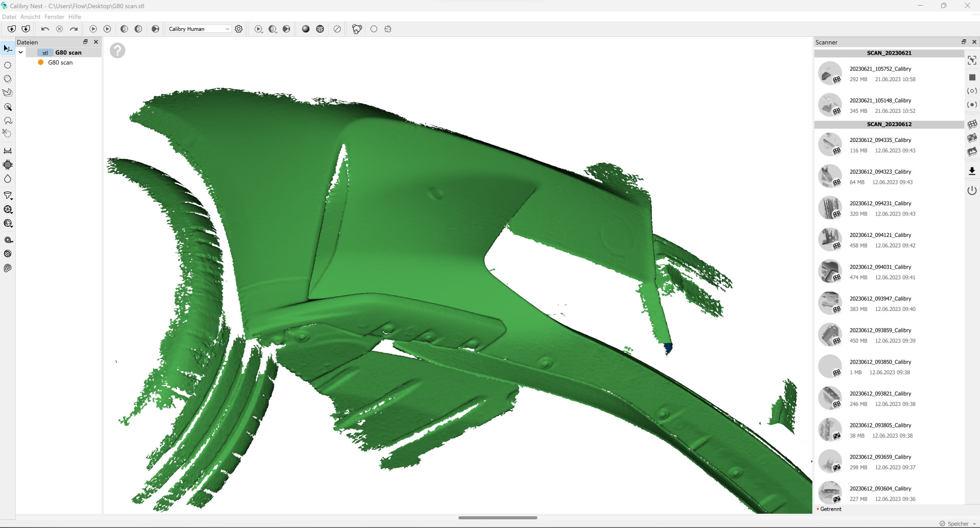Click the gray help question mark button
This screenshot has width=980, height=528.
coord(117,51)
